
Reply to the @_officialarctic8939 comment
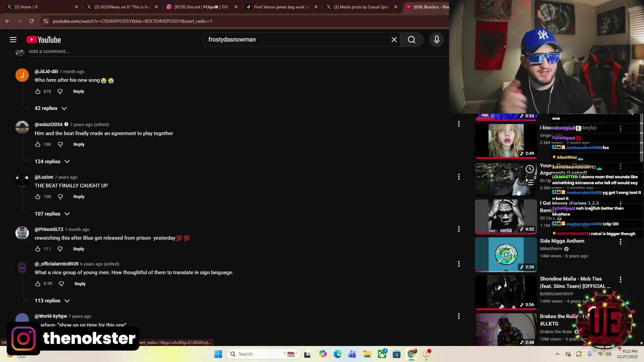(80, 284)
